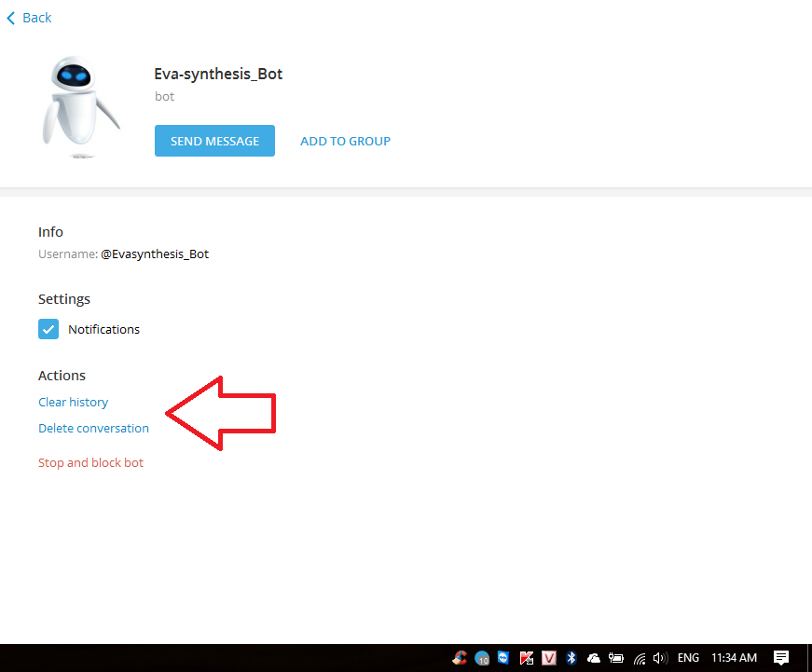Open Bluetooth tray icon
Screen dimensions: 812x672
(x=571, y=658)
